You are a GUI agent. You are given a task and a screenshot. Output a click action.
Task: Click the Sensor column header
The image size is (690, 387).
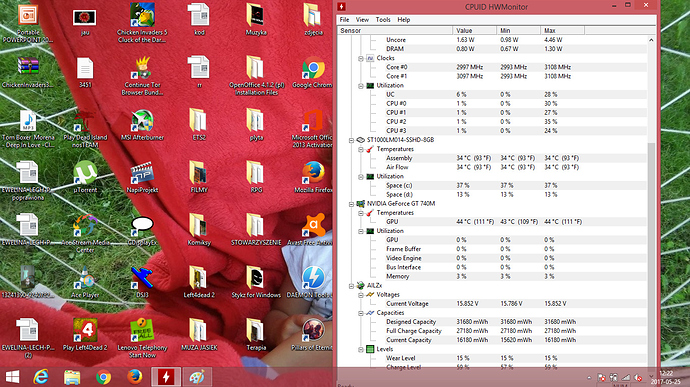pyautogui.click(x=395, y=30)
